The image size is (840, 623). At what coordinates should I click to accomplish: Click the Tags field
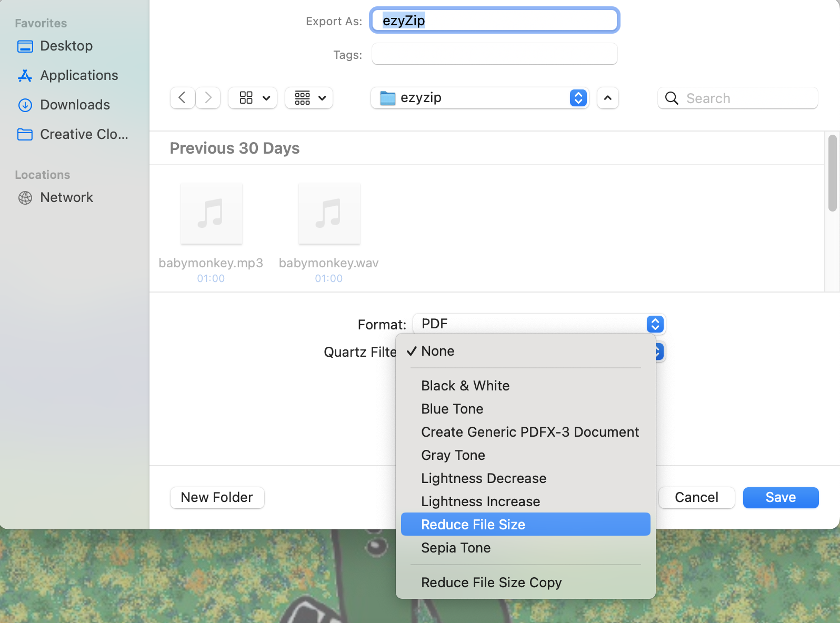pyautogui.click(x=495, y=54)
